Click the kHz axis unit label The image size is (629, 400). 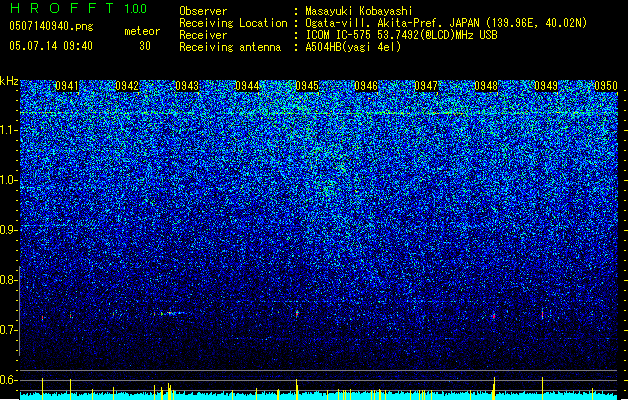pos(9,81)
